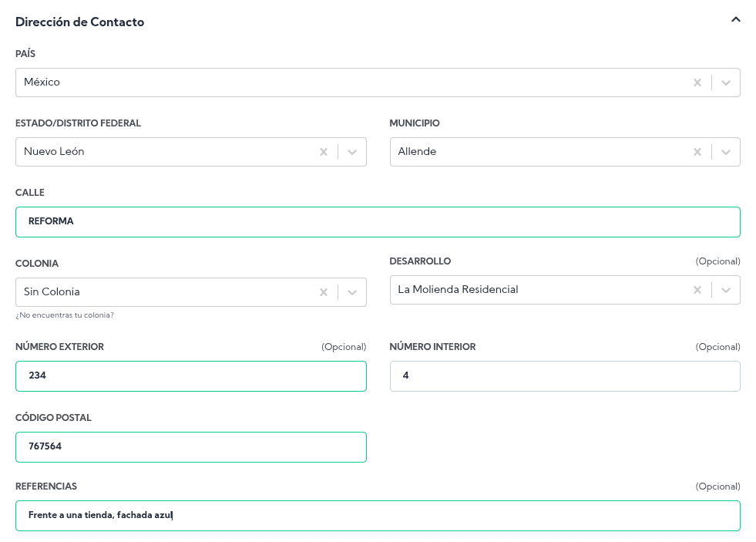The image size is (756, 542).
Task: Click the Número Exterior field
Action: (x=190, y=376)
